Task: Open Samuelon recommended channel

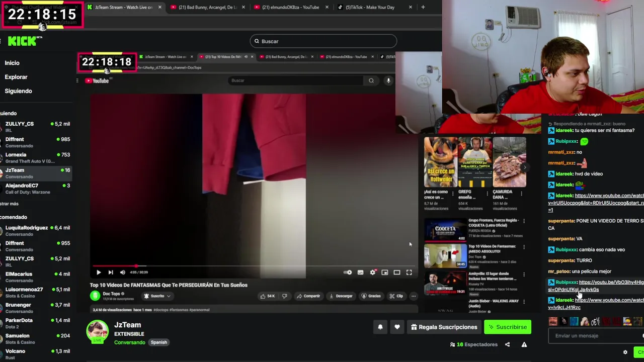Action: pos(36,339)
